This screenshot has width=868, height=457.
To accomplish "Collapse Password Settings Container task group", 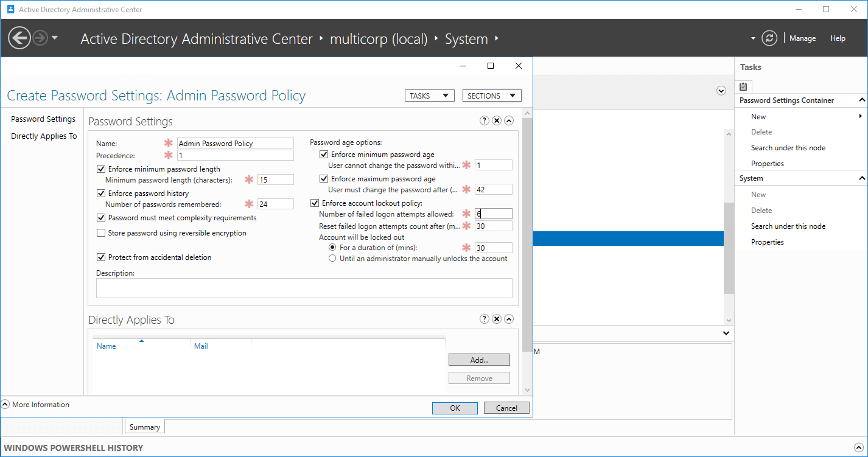I will click(x=862, y=100).
